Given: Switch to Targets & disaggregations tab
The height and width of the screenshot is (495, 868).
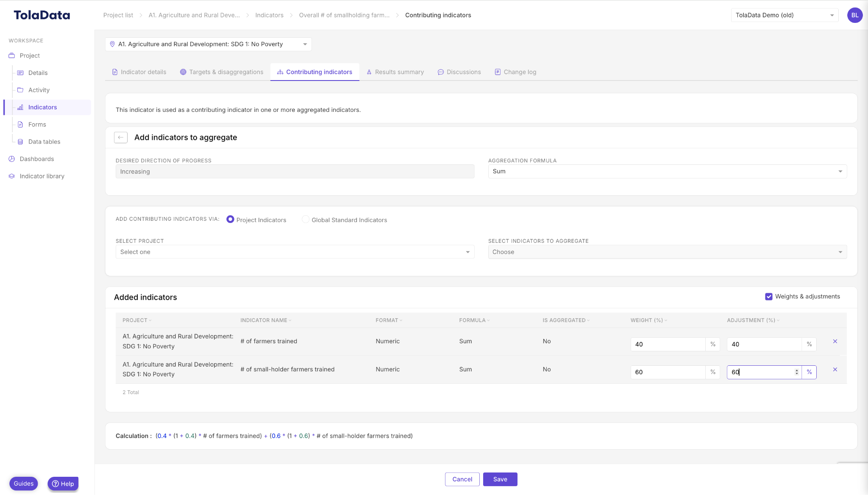Looking at the screenshot, I should click(x=222, y=72).
